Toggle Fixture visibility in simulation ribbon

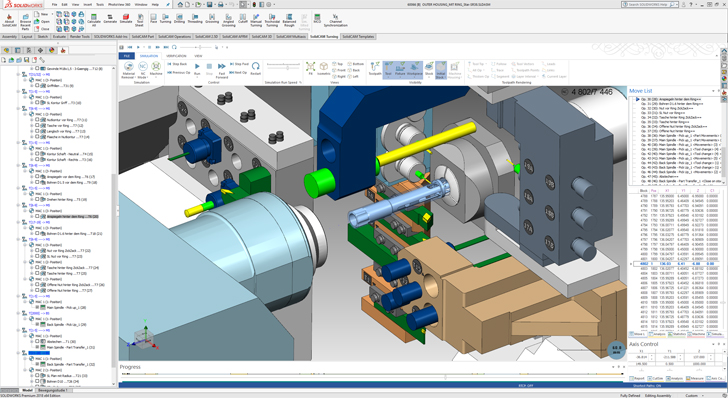(400, 69)
